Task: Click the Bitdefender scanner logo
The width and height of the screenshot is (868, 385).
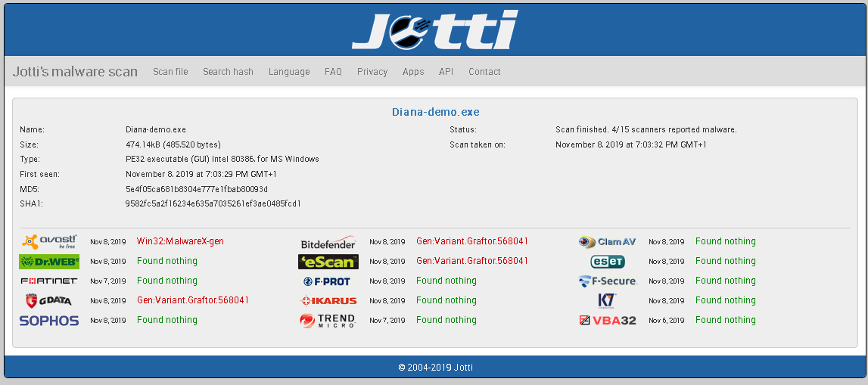Action: point(328,242)
